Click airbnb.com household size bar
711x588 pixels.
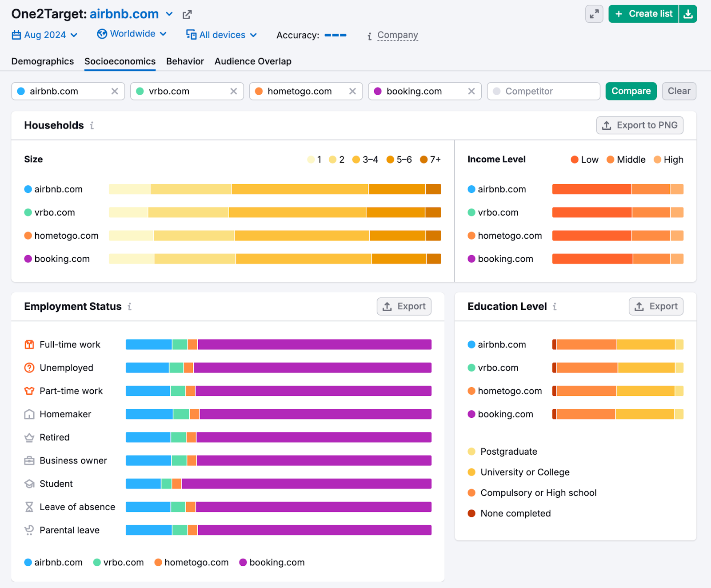pyautogui.click(x=275, y=189)
